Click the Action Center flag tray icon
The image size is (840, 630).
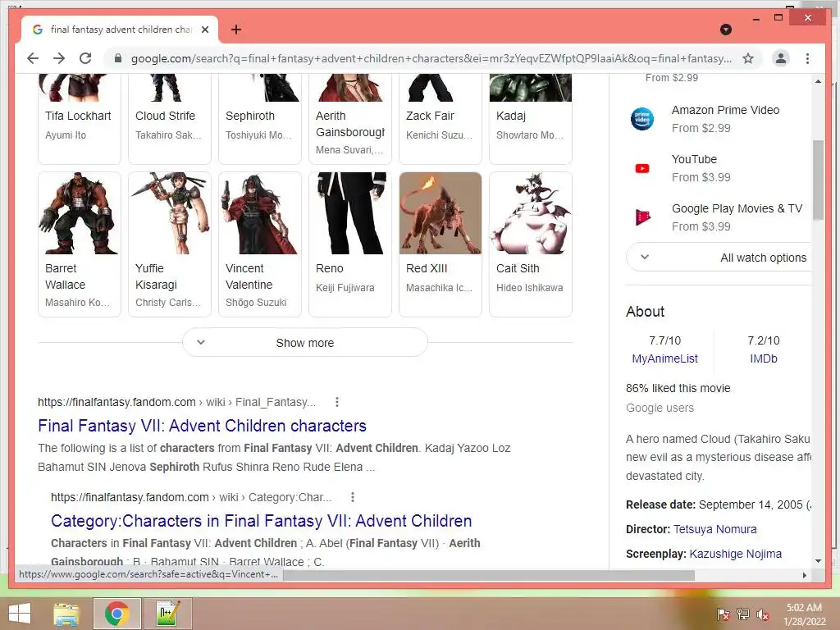pyautogui.click(x=723, y=614)
